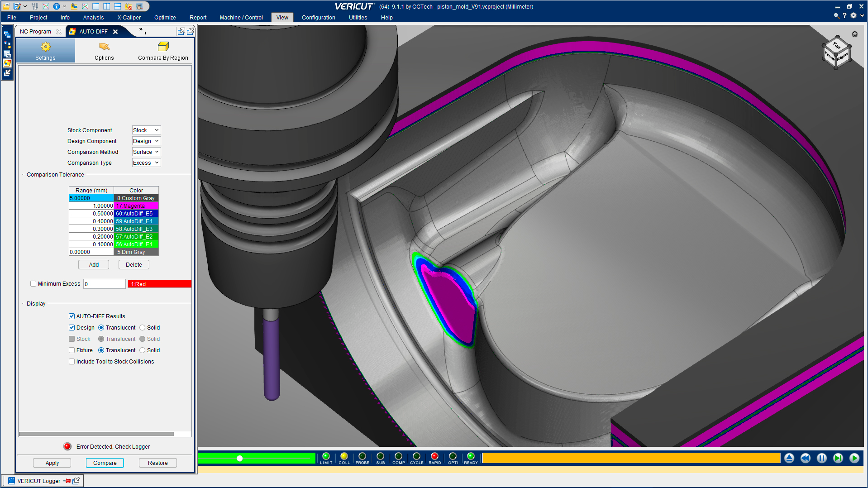Click the Rewind to start icon
The image size is (868, 488).
805,458
